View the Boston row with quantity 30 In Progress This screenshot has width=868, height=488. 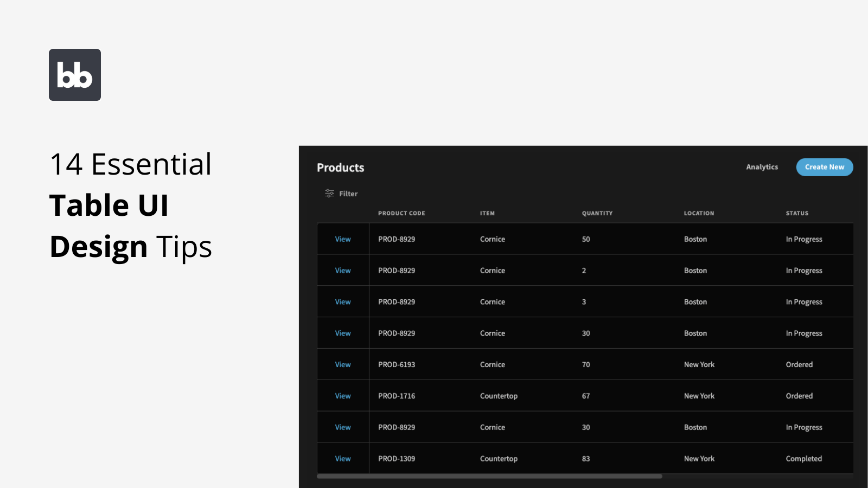point(342,333)
